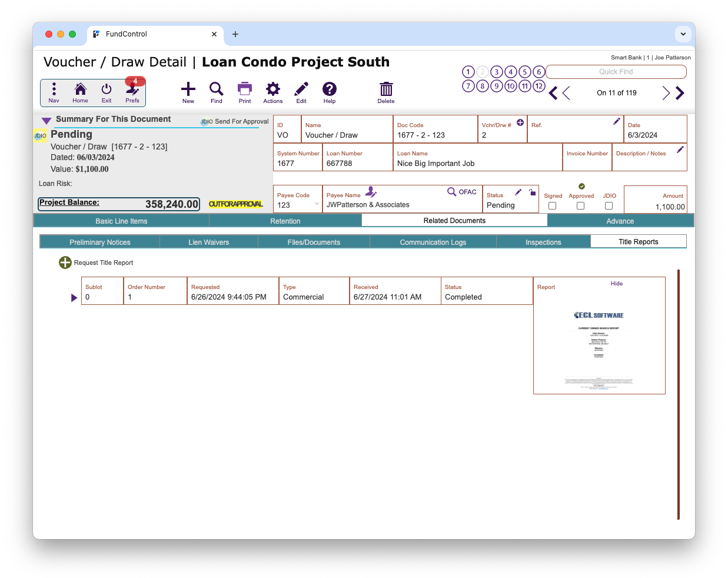Go to the next record with thin right arrow
728x578 pixels.
coord(666,93)
